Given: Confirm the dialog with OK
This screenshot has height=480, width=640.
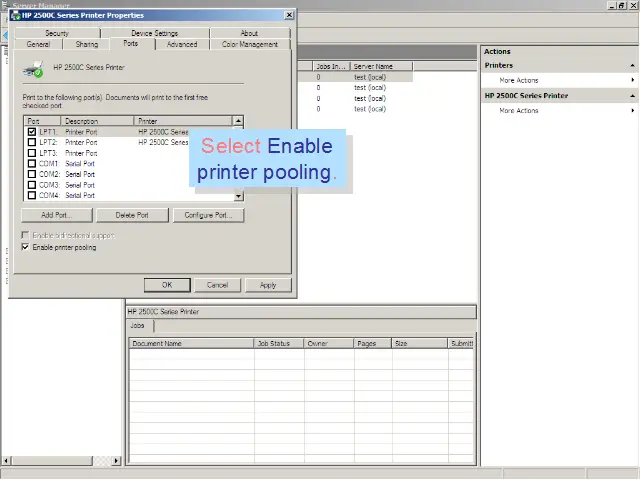Looking at the screenshot, I should click(x=167, y=285).
